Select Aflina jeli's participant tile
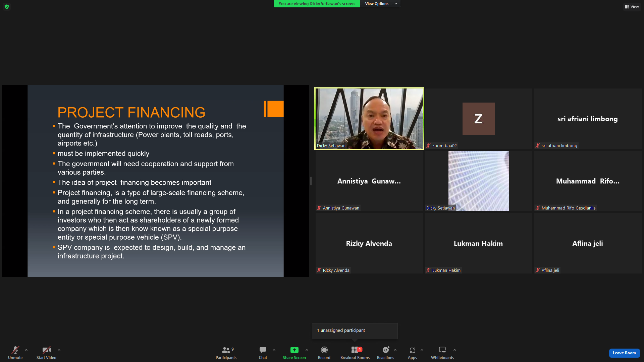This screenshot has height=362, width=644. (588, 243)
